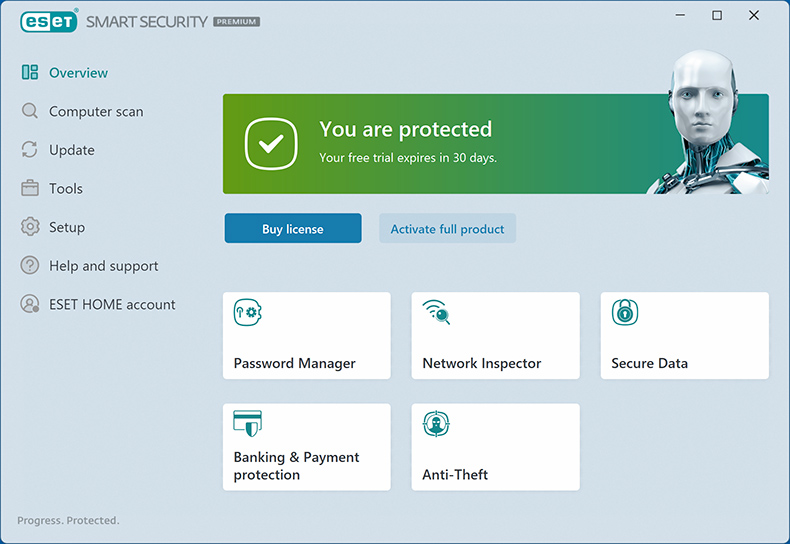Image resolution: width=790 pixels, height=544 pixels.
Task: Click the Anti-Theft thief target icon
Action: pos(436,424)
